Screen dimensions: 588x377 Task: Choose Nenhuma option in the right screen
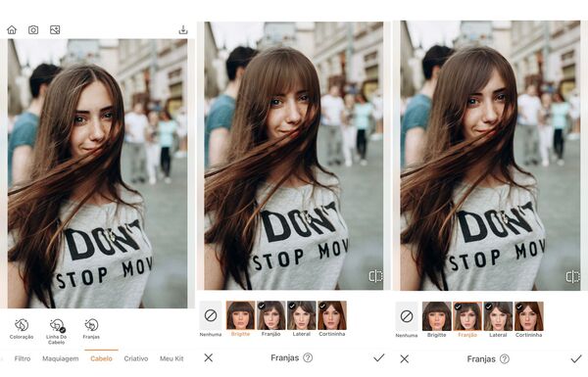pyautogui.click(x=407, y=316)
